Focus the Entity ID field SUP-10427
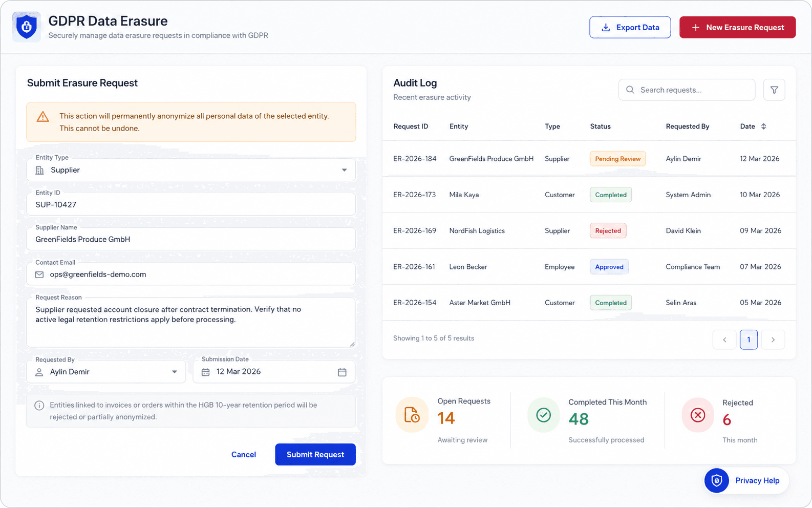This screenshot has width=812, height=508. tap(191, 204)
